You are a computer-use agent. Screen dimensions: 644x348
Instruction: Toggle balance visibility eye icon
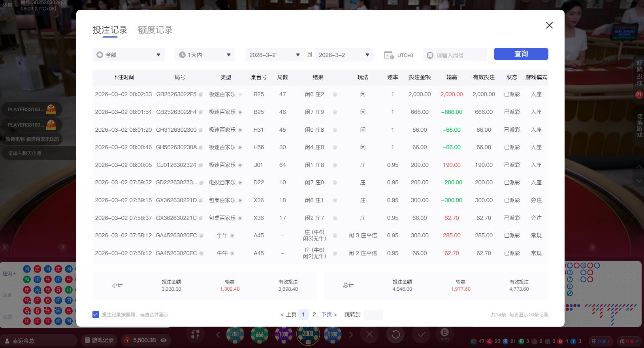pyautogui.click(x=164, y=340)
